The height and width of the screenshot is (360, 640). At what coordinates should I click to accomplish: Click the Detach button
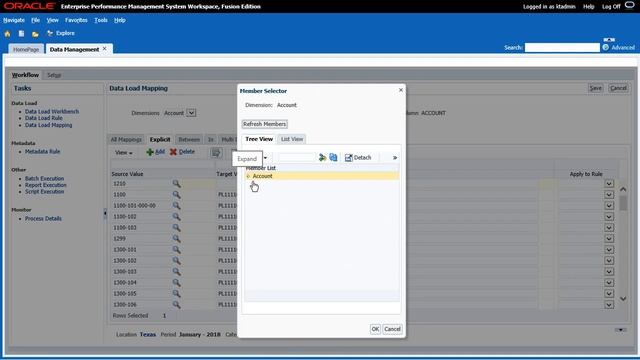(x=358, y=158)
